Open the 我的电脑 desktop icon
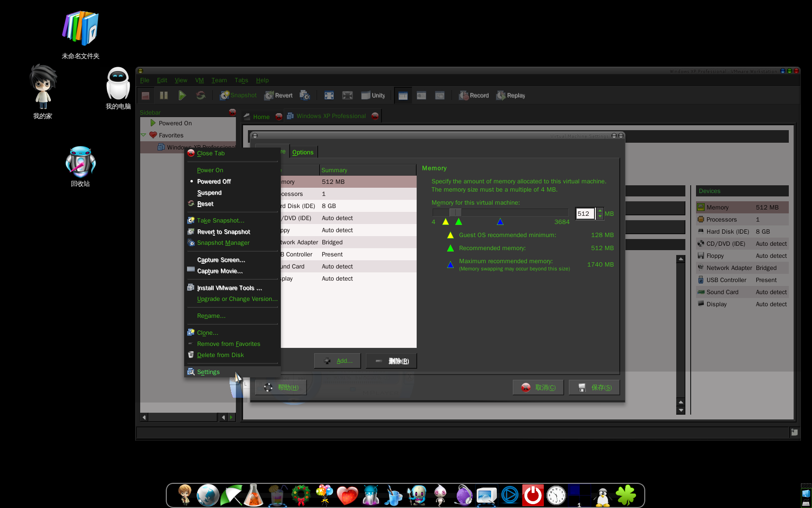 118,89
